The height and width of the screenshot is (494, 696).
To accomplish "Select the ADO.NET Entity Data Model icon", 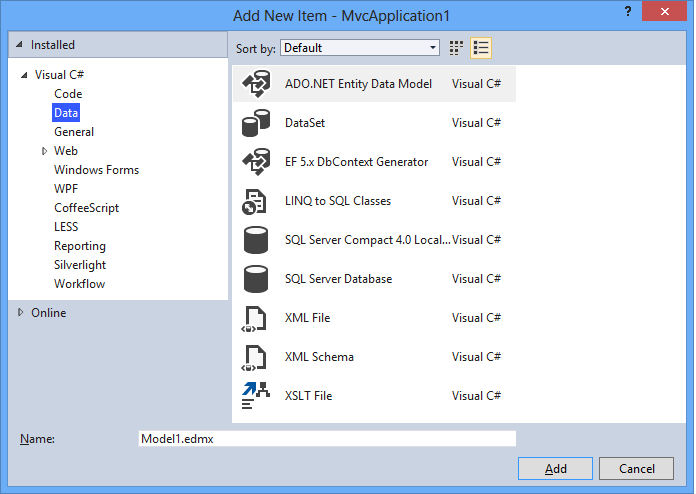I will pyautogui.click(x=256, y=84).
